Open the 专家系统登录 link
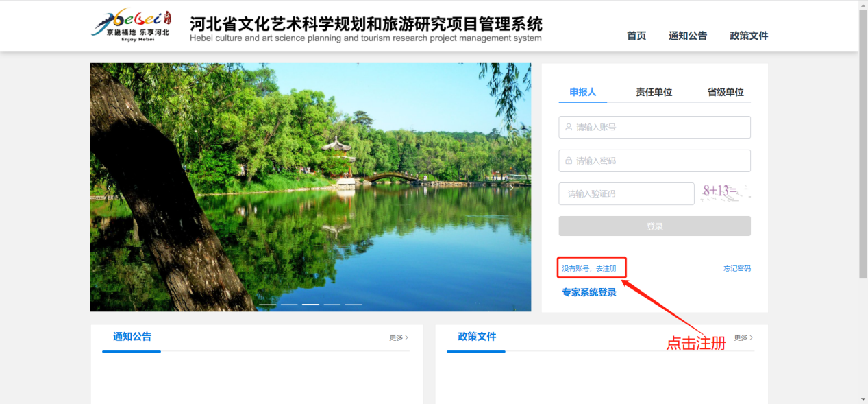Image resolution: width=868 pixels, height=404 pixels. coord(589,292)
